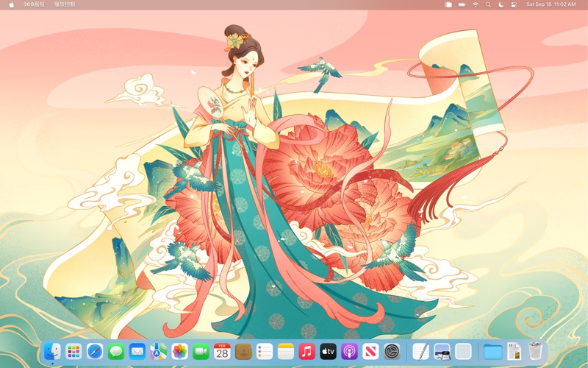Open Finder from the Dock
Screen dimensions: 588x368
coord(52,352)
